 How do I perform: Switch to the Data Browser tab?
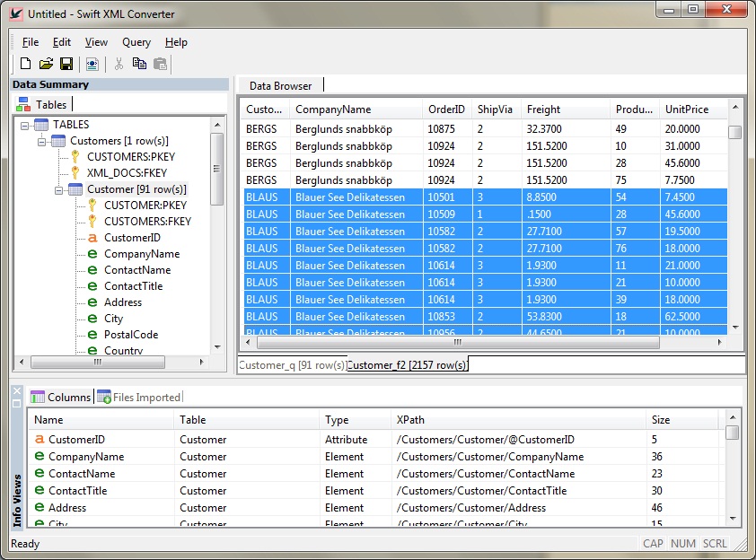pyautogui.click(x=281, y=86)
